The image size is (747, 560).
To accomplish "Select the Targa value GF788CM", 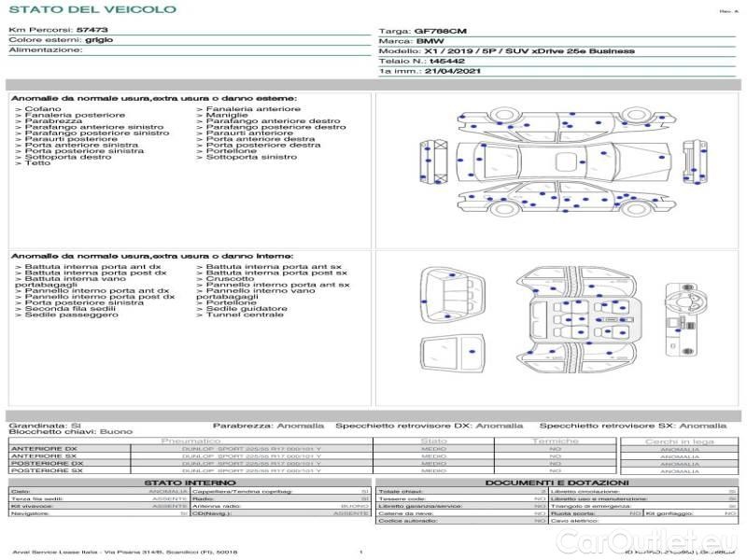I will (x=440, y=31).
